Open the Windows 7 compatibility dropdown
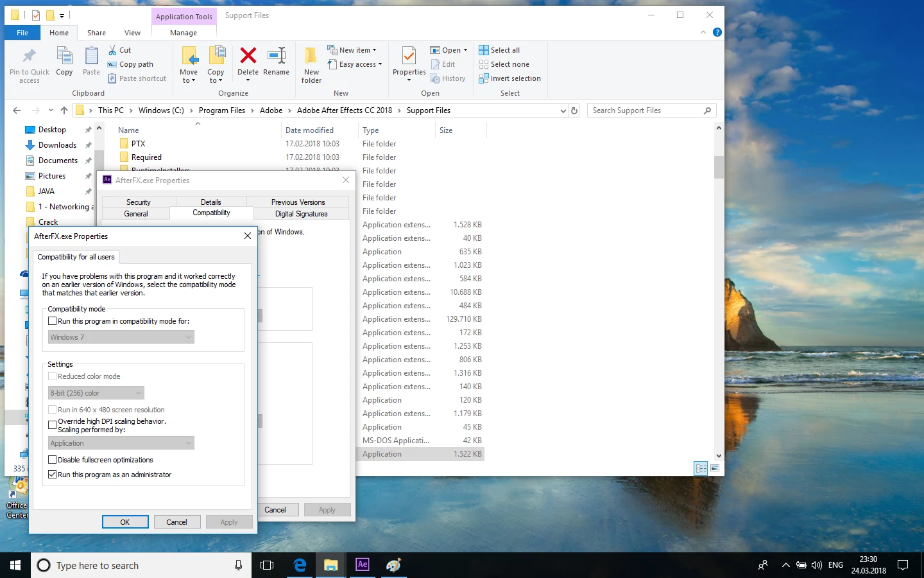The width and height of the screenshot is (924, 578). point(121,337)
